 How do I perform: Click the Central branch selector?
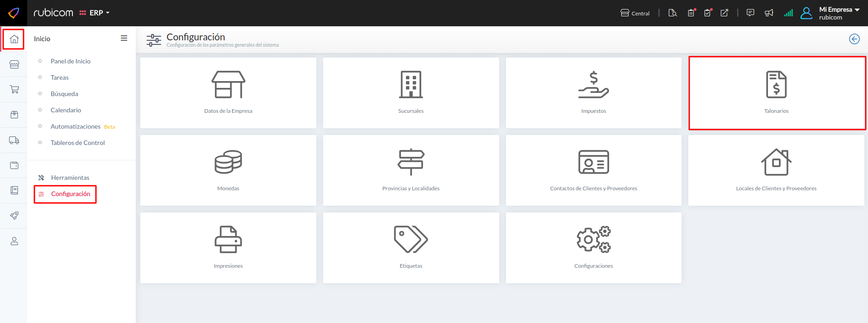[x=635, y=13]
